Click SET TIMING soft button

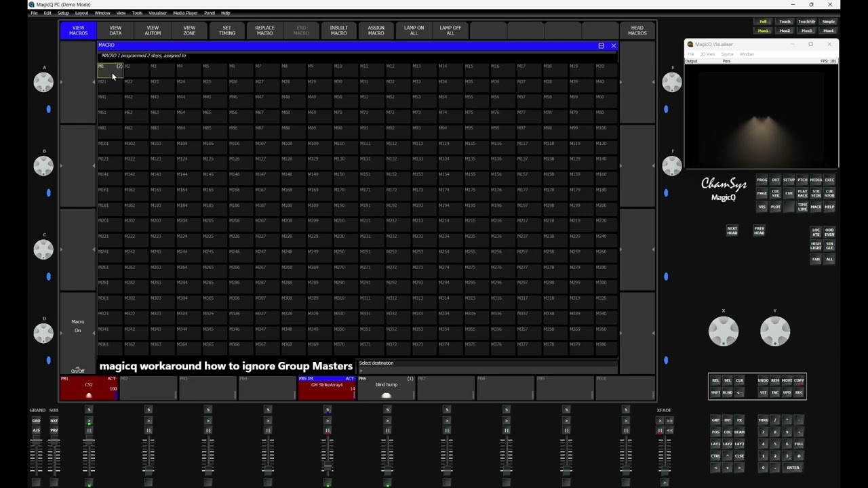(227, 30)
